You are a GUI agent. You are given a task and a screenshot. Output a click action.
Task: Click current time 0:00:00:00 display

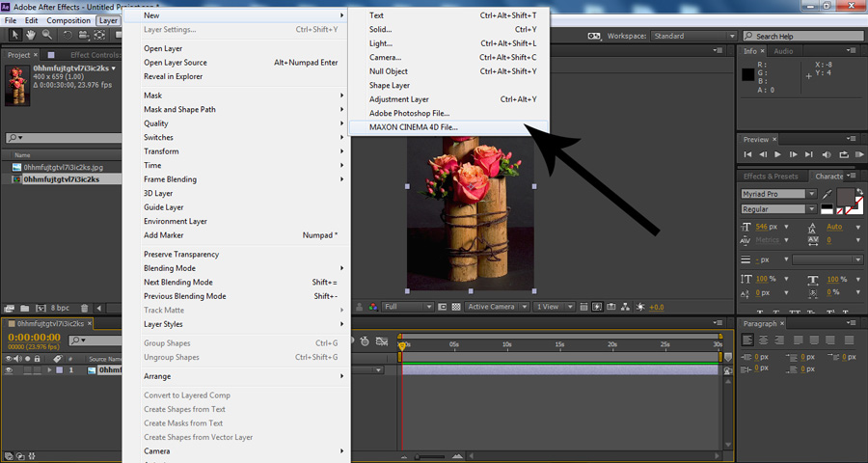tap(35, 338)
